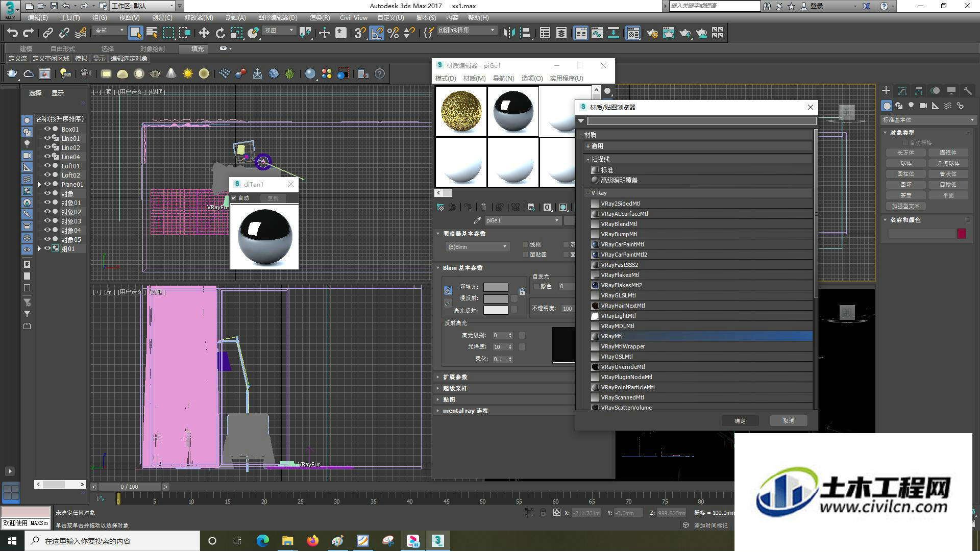Screen dimensions: 980x552
Task: Click the teapot icon in lower toolbar
Action: click(12, 74)
